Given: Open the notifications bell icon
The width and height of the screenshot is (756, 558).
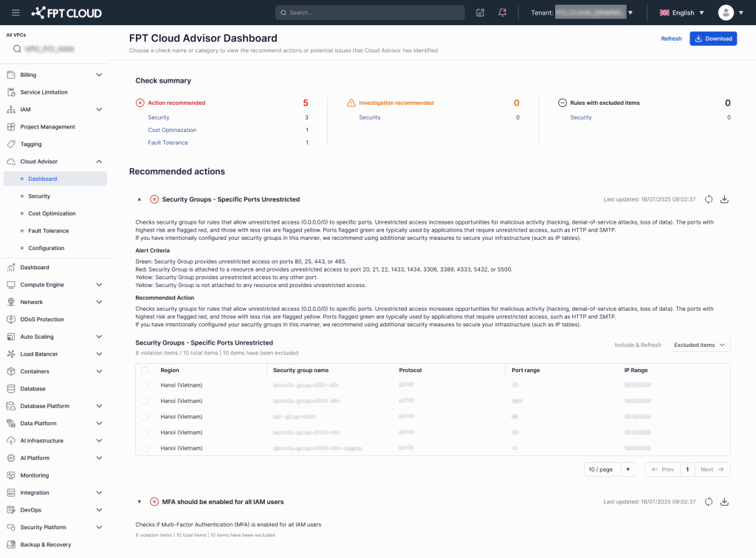Looking at the screenshot, I should (502, 13).
